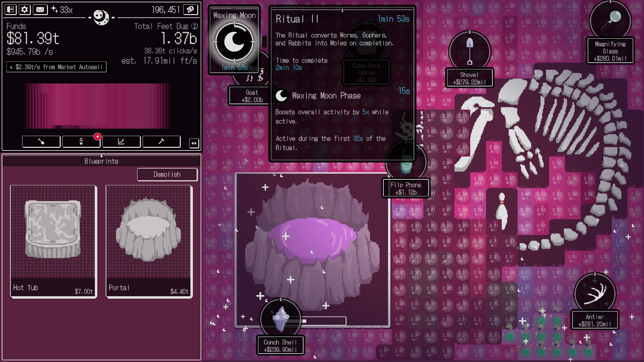The image size is (644, 362).
Task: Click the Waxing Moon phase icon
Action: click(x=234, y=42)
